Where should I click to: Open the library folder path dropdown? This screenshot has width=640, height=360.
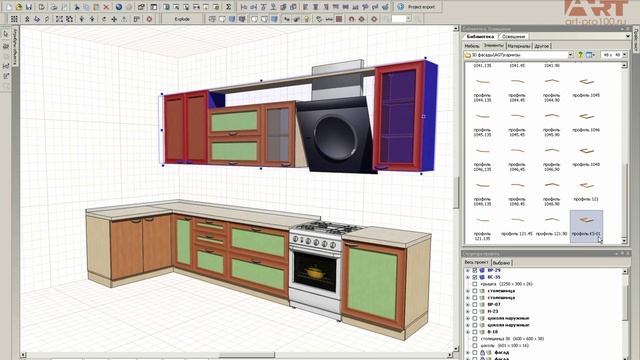(570, 55)
